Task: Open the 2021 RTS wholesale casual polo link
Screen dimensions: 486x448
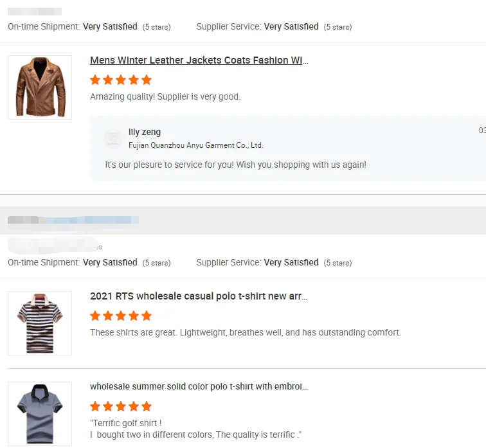Action: (199, 296)
